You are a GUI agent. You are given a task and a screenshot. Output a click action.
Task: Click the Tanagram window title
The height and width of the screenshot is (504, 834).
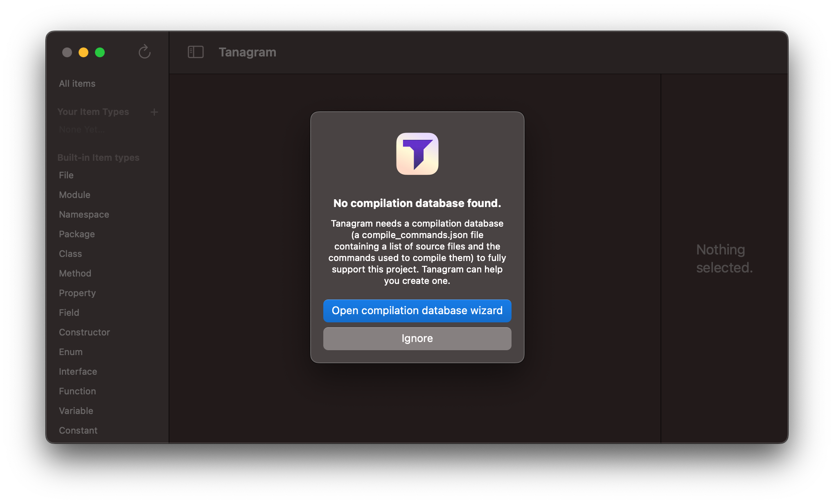247,52
